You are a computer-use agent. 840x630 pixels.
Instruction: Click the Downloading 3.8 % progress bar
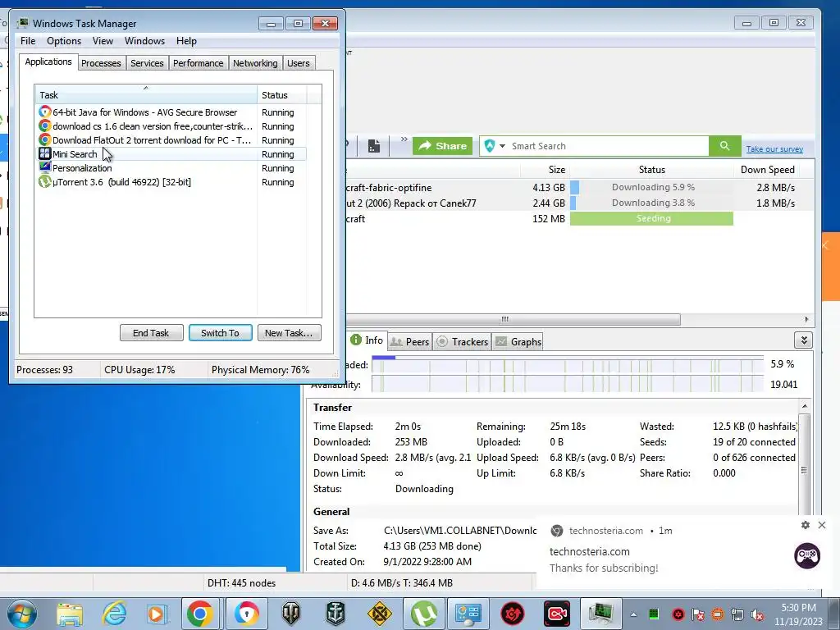(651, 203)
